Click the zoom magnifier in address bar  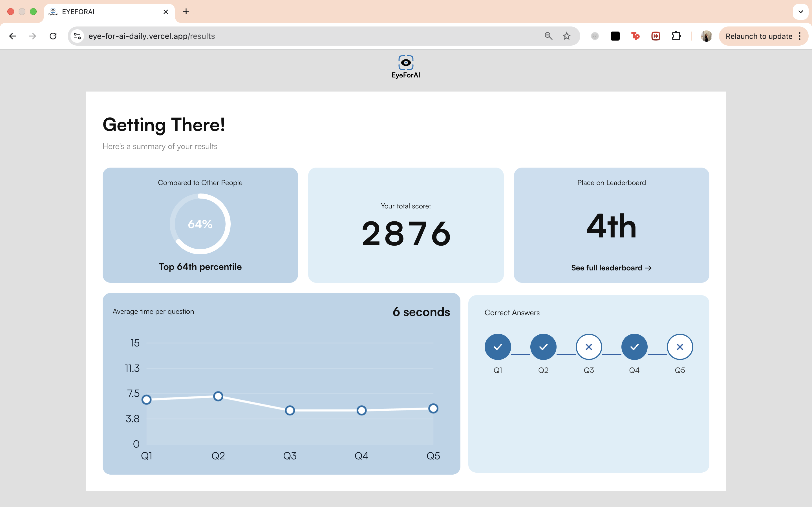point(548,36)
